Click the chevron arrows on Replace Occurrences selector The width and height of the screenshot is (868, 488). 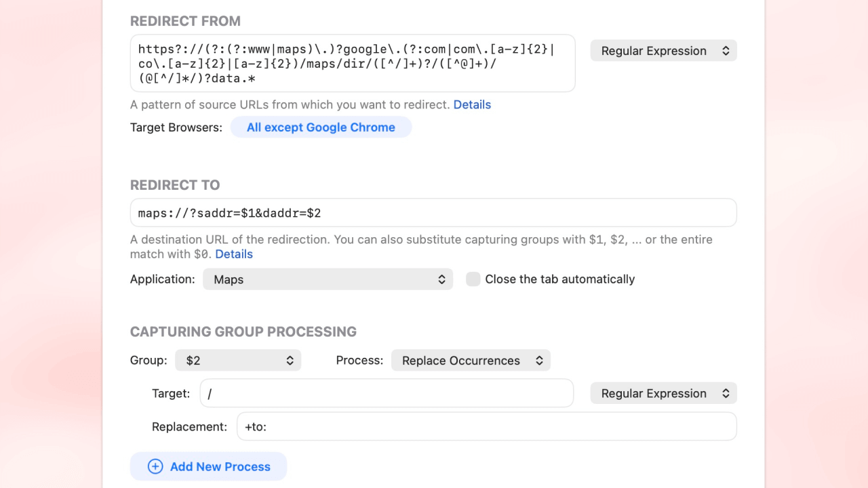click(539, 361)
